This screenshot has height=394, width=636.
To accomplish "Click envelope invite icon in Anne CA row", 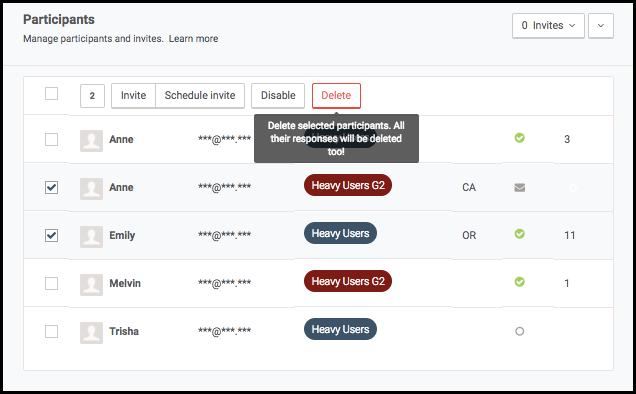I will tap(520, 187).
